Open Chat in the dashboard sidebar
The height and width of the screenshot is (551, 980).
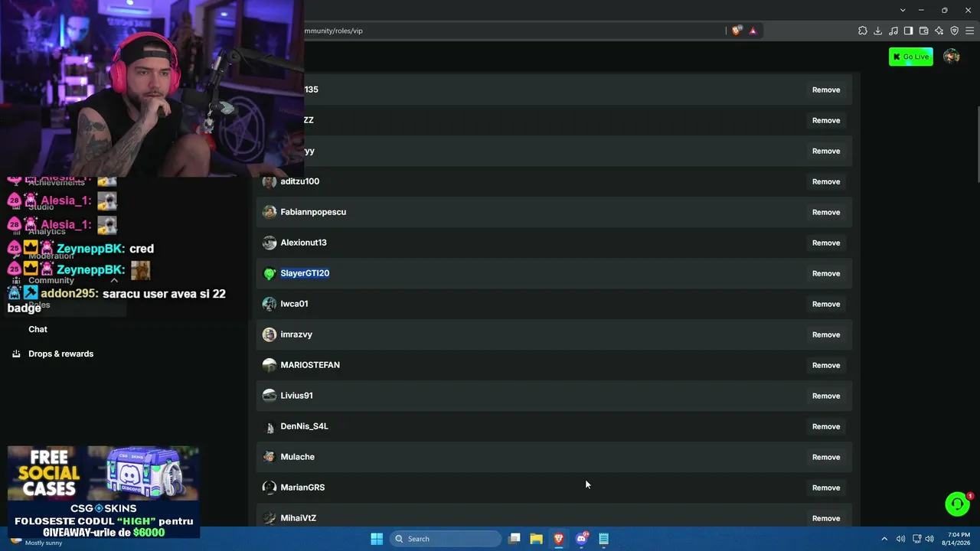tap(38, 329)
